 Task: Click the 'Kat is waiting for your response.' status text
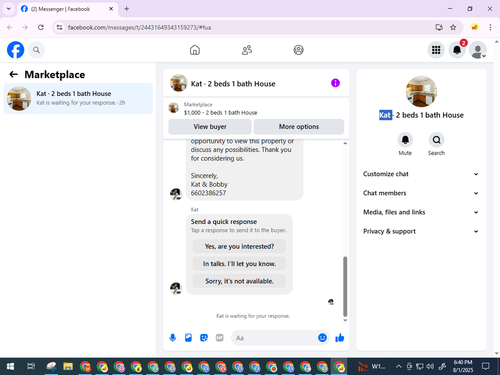coord(253,316)
